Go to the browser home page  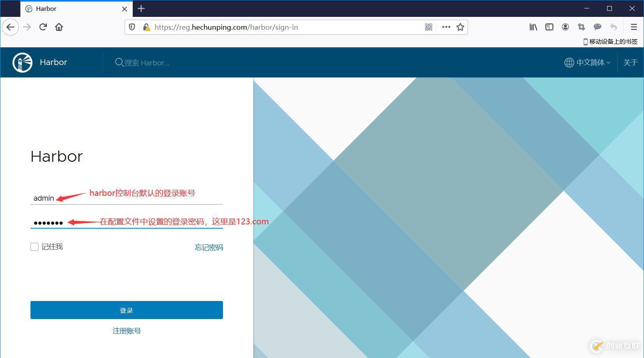(59, 27)
